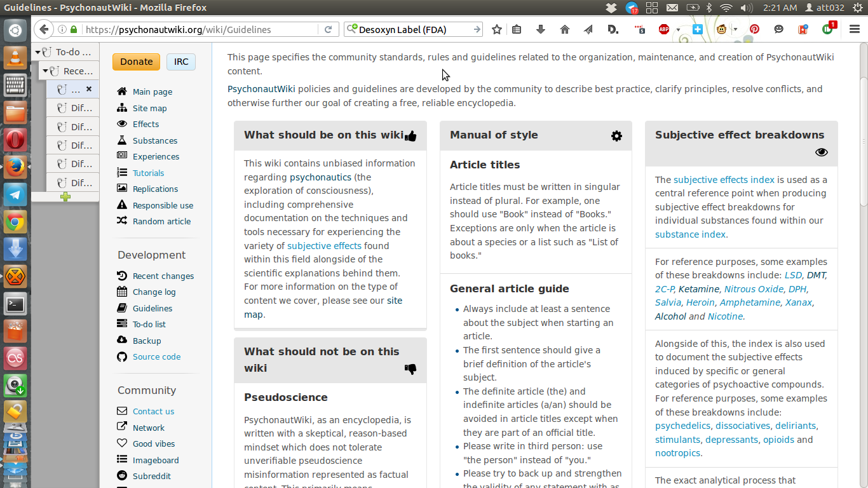Open the Firefox hamburger menu
The height and width of the screenshot is (488, 868).
(x=854, y=29)
